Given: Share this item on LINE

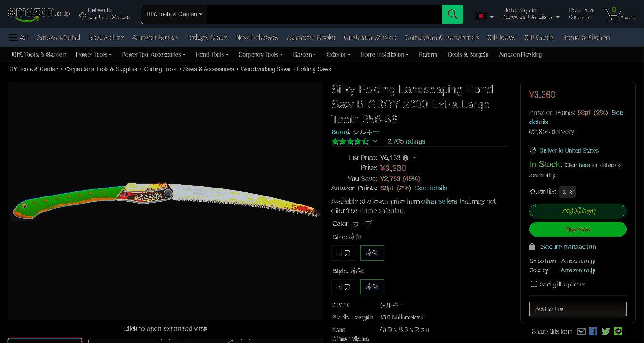Looking at the screenshot, I should (618, 332).
